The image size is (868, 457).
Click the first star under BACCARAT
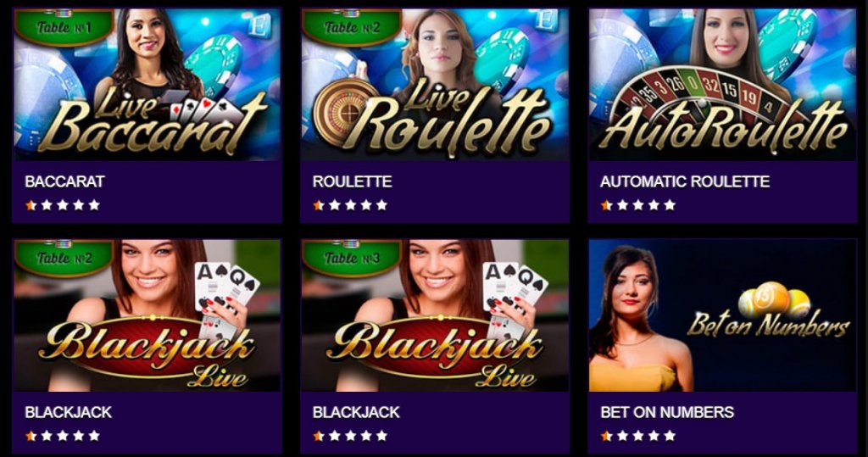31,205
